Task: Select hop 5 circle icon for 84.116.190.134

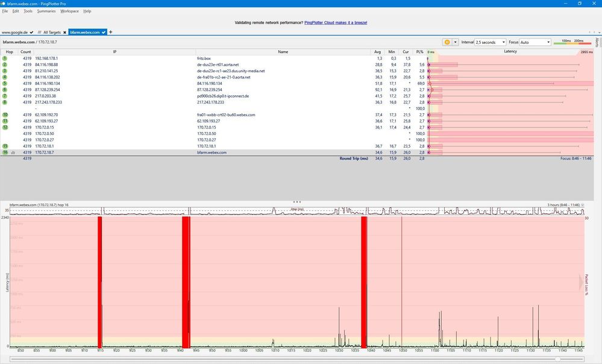Action: 5,83
